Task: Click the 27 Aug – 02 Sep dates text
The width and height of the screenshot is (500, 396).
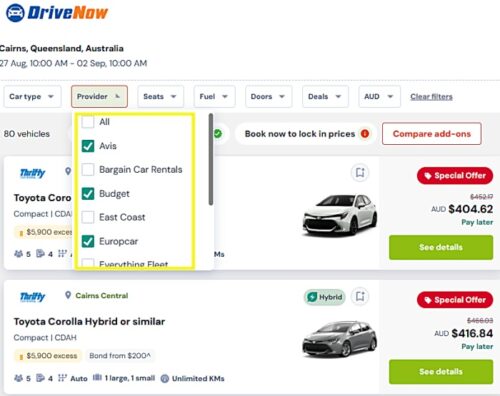Action: 73,63
